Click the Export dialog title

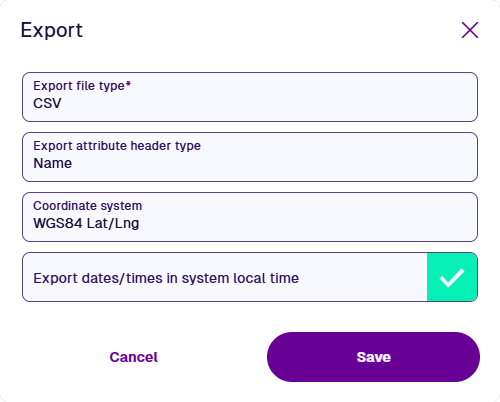[x=52, y=30]
